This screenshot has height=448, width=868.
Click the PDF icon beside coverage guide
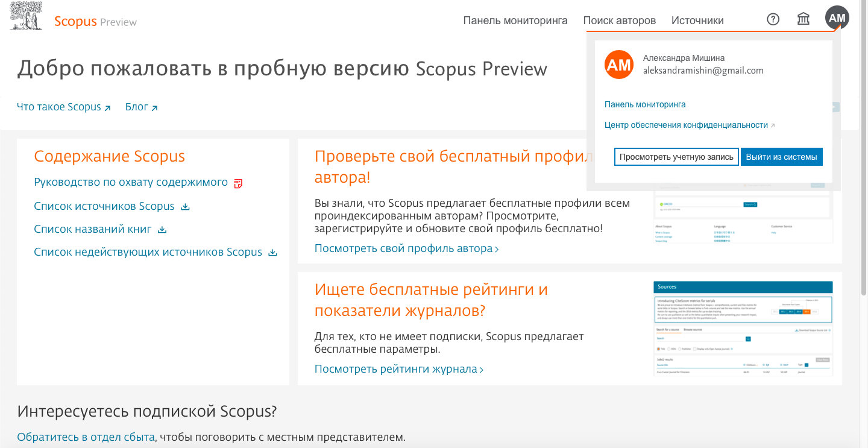click(238, 183)
